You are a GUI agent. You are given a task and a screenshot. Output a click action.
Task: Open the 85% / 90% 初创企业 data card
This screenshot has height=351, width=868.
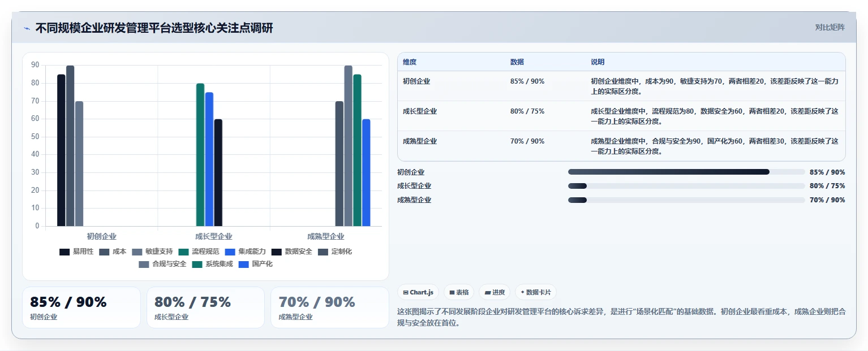[x=81, y=307]
